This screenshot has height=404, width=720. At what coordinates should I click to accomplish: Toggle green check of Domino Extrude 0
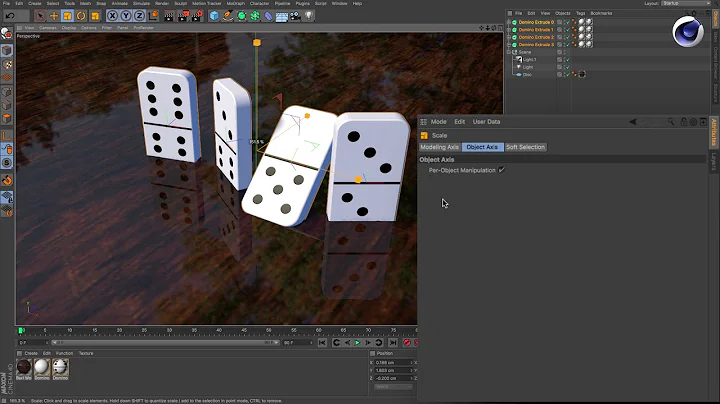[x=567, y=22]
